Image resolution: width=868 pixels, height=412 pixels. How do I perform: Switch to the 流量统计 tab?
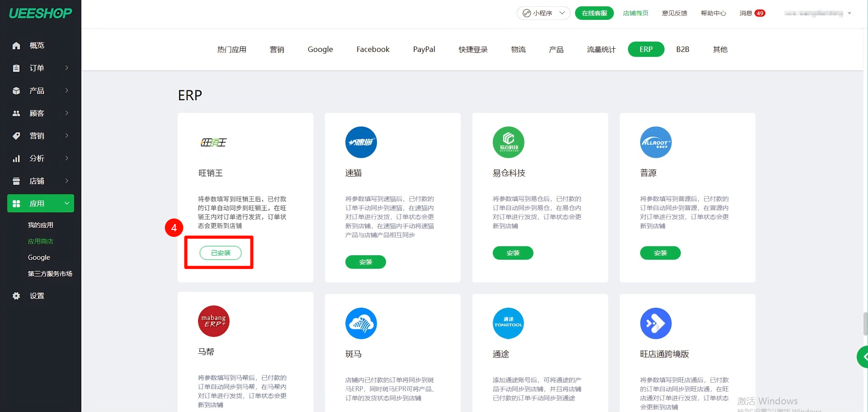tap(601, 49)
